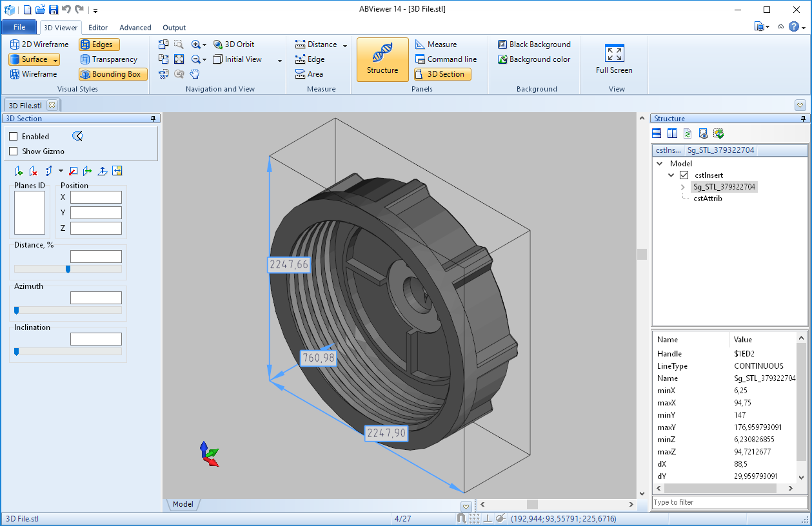This screenshot has height=526, width=812.
Task: Toggle Transparency visual style
Action: point(108,59)
